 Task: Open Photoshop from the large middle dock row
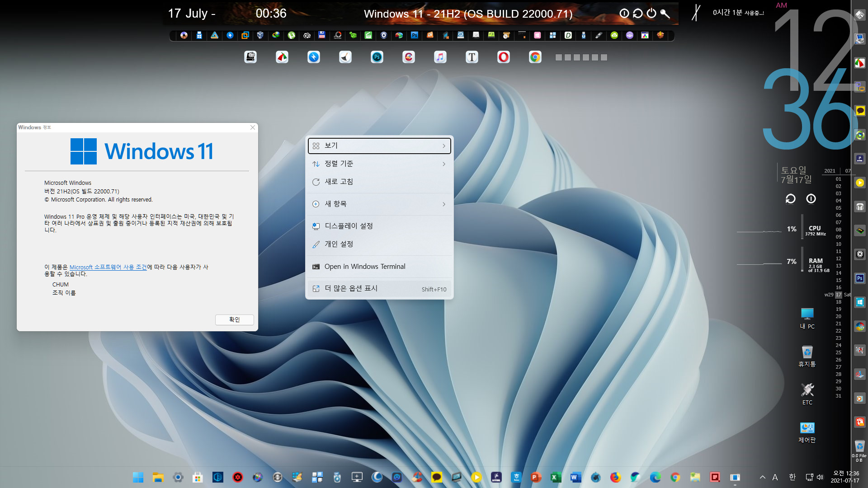pos(377,57)
